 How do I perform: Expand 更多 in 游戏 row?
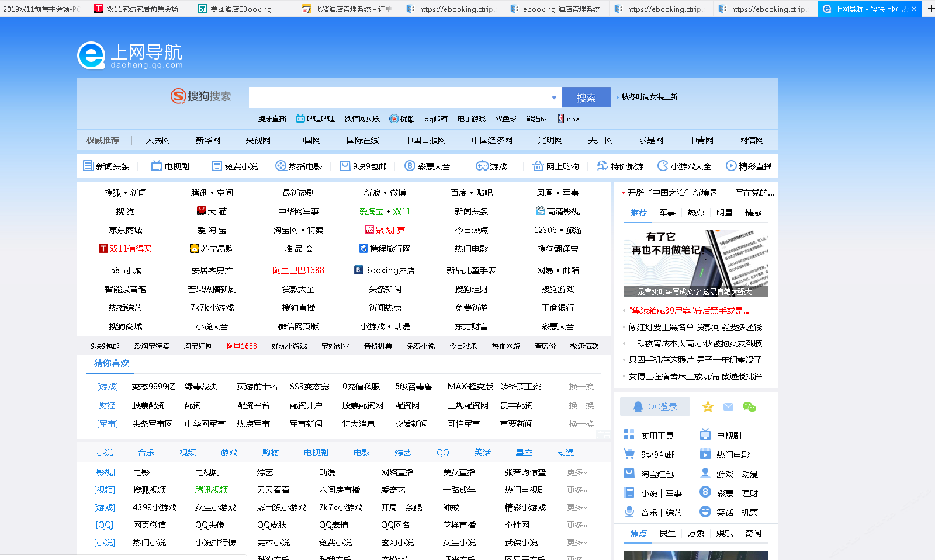coord(577,507)
